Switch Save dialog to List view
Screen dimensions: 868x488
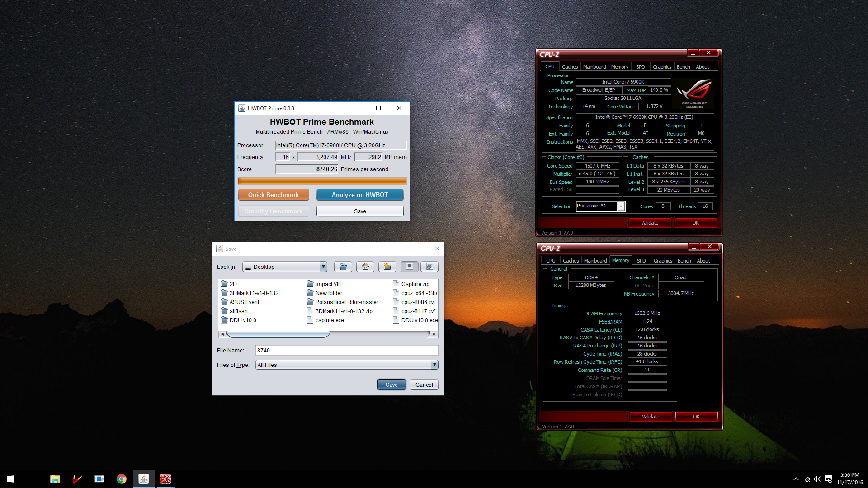[x=410, y=267]
